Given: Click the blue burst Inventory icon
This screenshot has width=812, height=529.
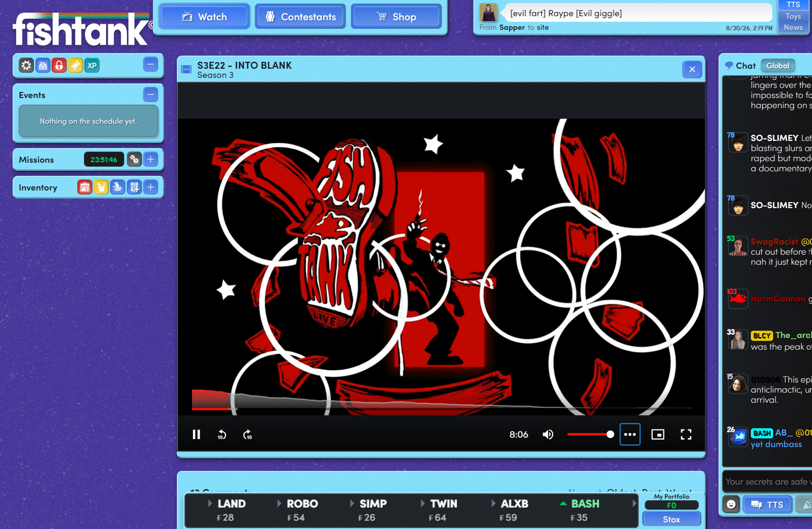Looking at the screenshot, I should coord(118,187).
